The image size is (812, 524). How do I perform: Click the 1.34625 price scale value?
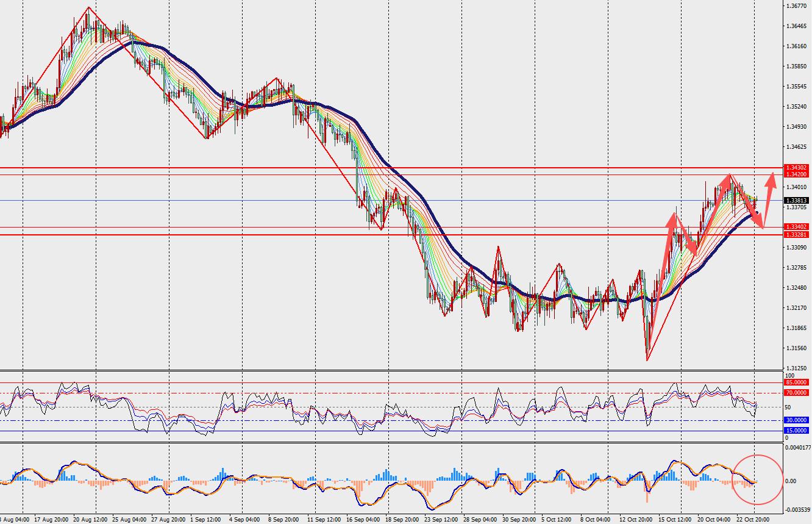tap(797, 147)
